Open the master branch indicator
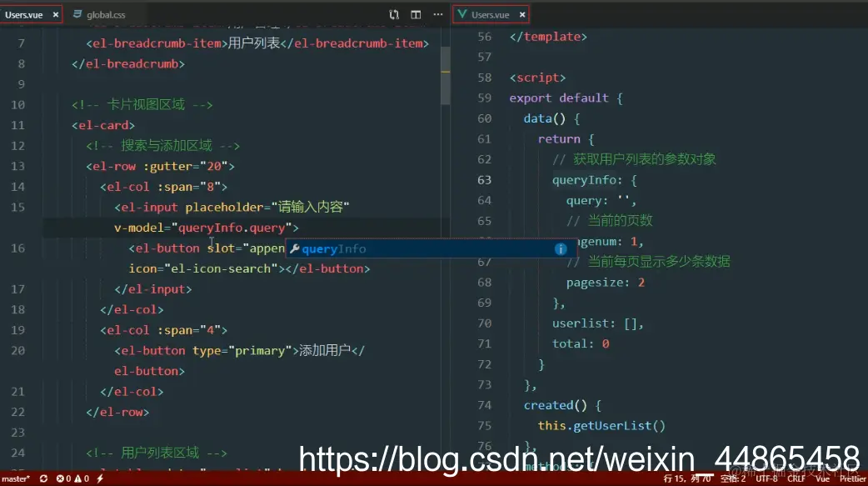Screen dimensions: 868x486 (16, 478)
